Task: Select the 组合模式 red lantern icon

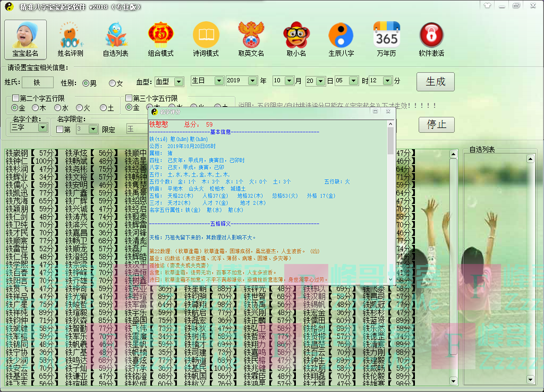Action: pos(160,39)
